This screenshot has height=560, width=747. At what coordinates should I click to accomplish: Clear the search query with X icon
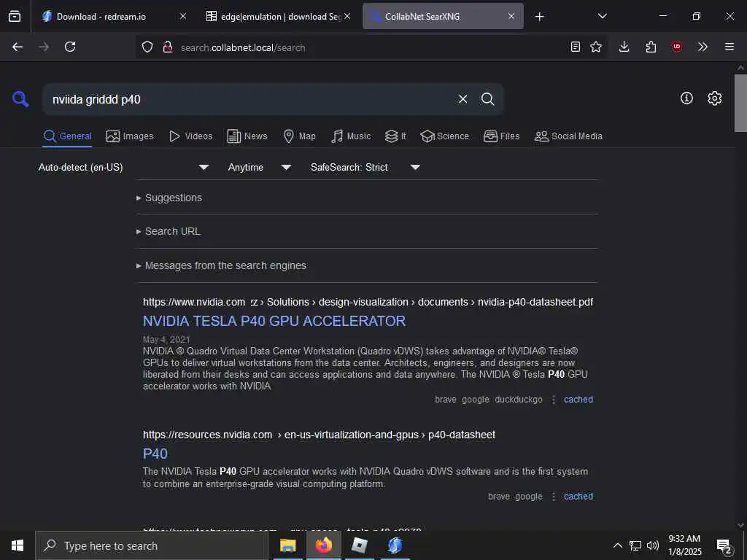(x=462, y=99)
